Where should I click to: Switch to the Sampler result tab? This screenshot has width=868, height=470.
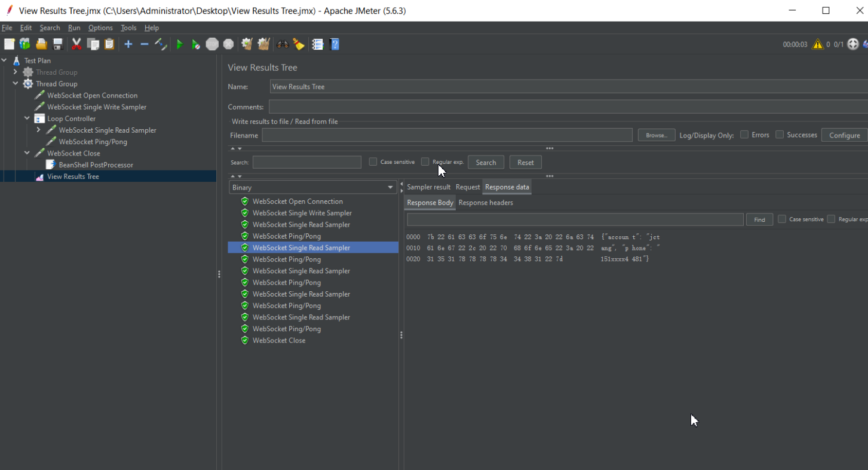point(428,187)
